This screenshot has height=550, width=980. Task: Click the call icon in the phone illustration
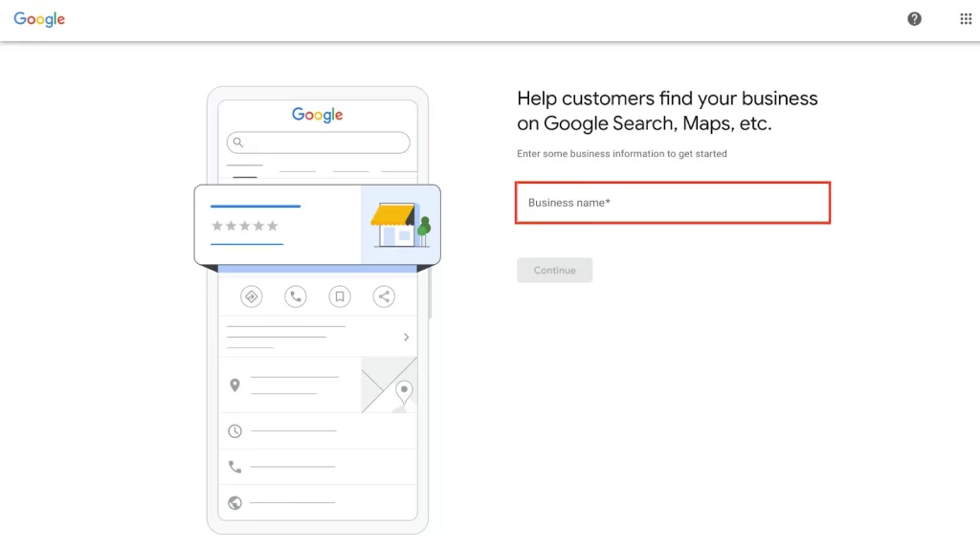(x=296, y=297)
